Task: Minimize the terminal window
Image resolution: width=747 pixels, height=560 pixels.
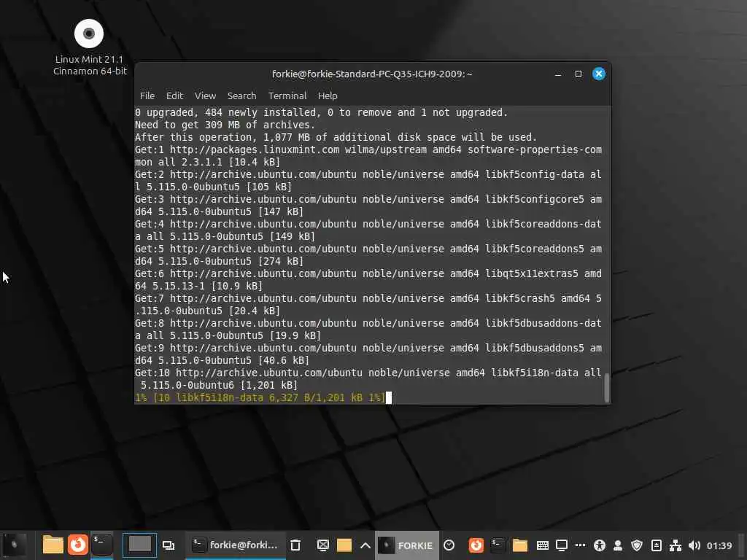Action: coord(558,74)
